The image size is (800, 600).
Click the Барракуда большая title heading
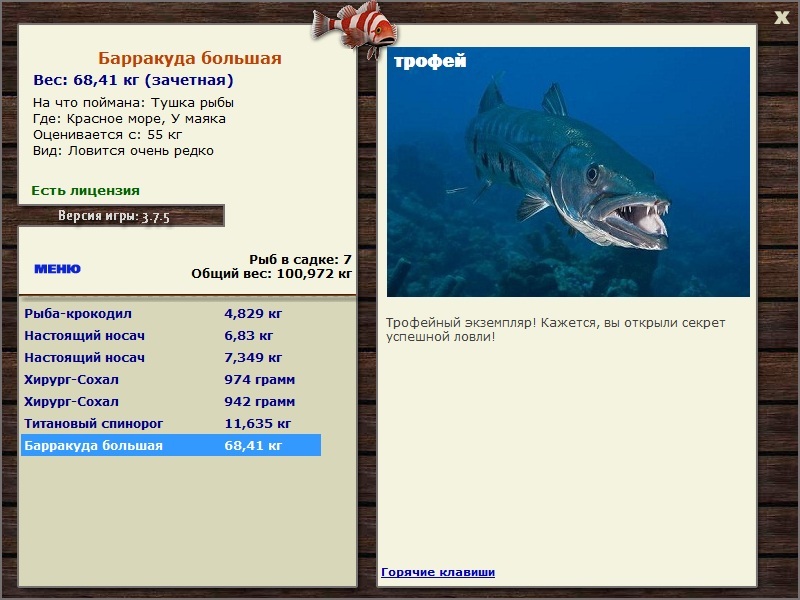point(190,58)
